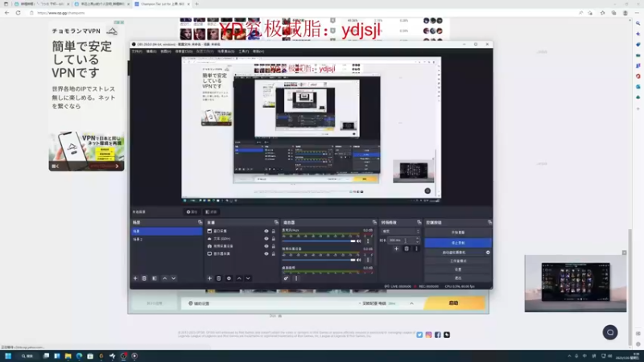Click the Start Virtual Camera button
This screenshot has width=644, height=362.
click(x=454, y=253)
